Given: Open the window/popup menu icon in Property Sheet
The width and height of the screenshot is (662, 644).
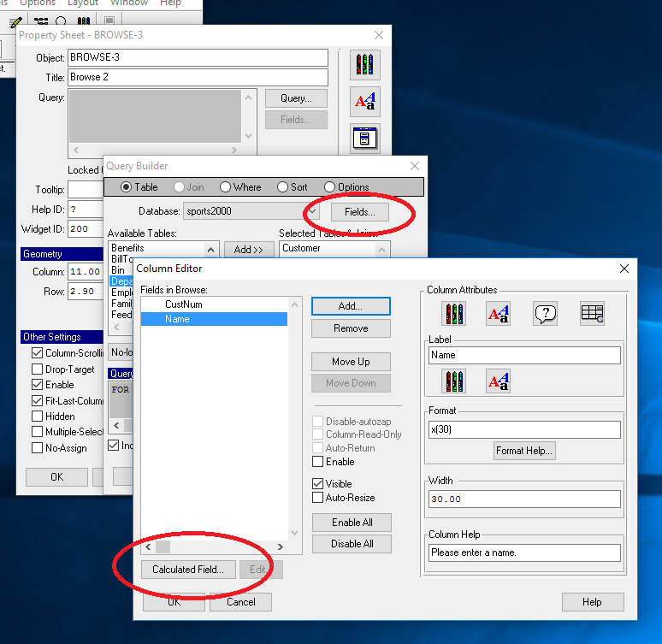Looking at the screenshot, I should (364, 138).
